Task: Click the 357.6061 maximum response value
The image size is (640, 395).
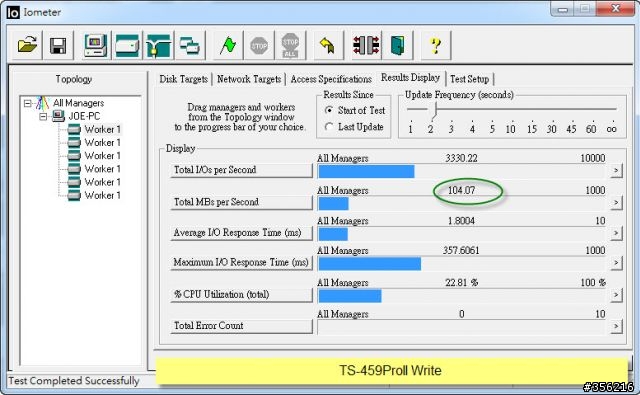Action: pyautogui.click(x=461, y=250)
